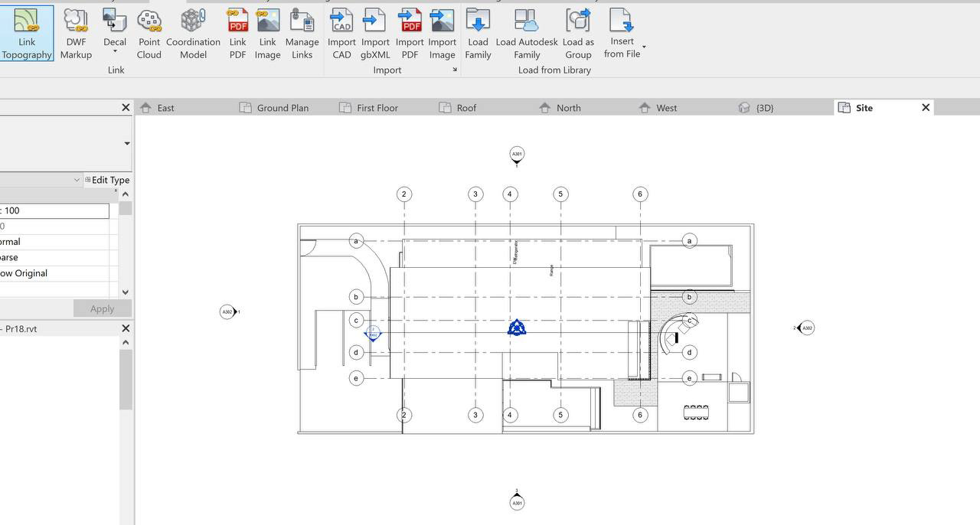Switch to the North view tab
This screenshot has width=980, height=525.
[568, 108]
